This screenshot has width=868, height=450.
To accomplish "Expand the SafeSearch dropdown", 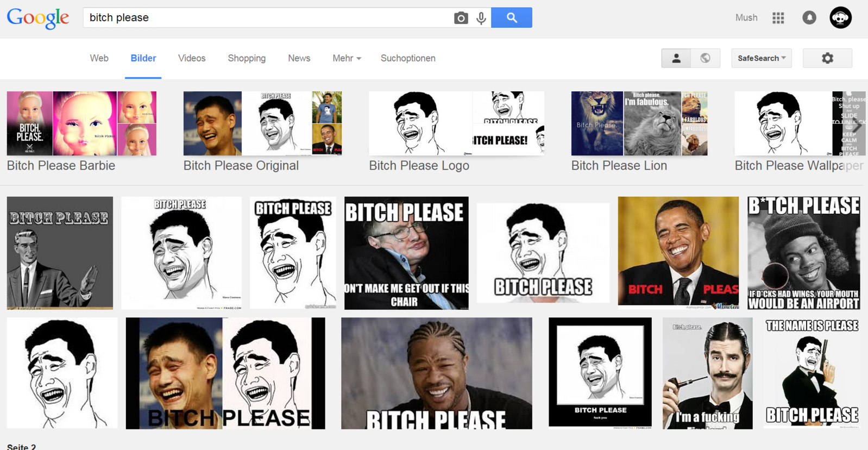I will [761, 58].
